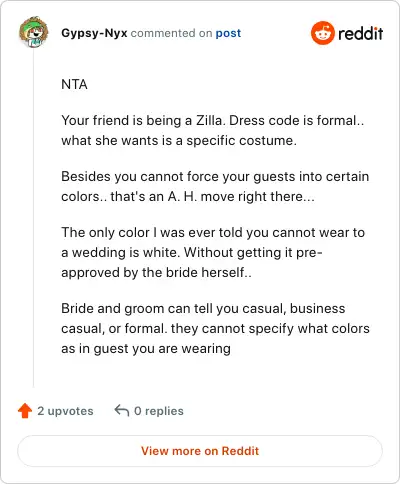Click the orange Reddit Snoo logo icon
This screenshot has height=484, width=400.
coord(322,33)
